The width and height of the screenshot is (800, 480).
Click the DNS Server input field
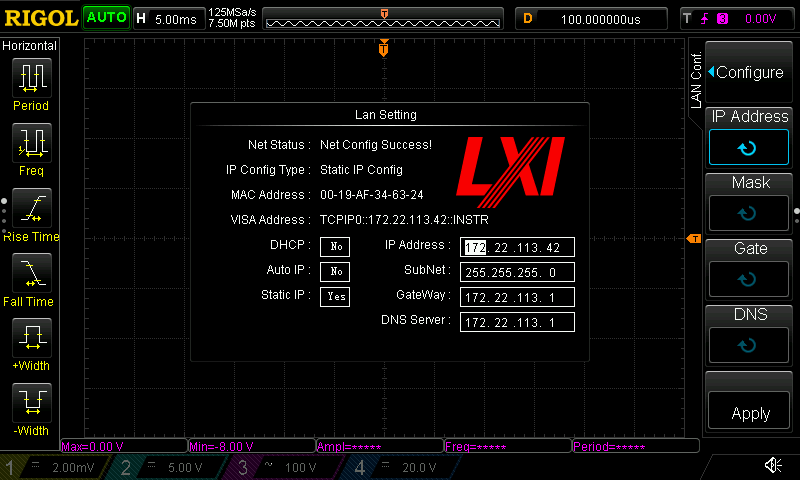[517, 322]
